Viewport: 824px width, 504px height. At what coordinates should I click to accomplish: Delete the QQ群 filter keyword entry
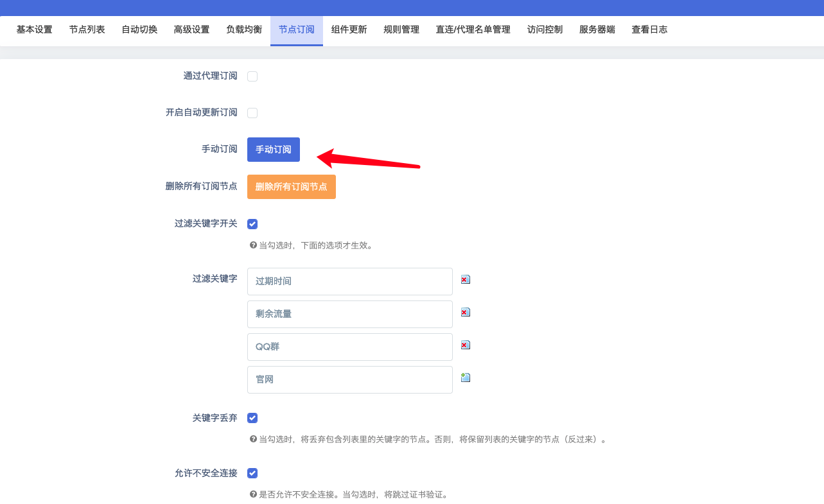(466, 345)
